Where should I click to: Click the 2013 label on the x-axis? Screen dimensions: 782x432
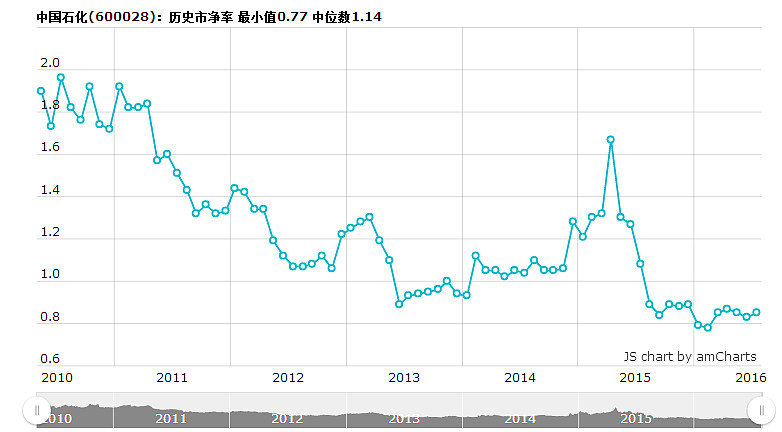tap(404, 377)
